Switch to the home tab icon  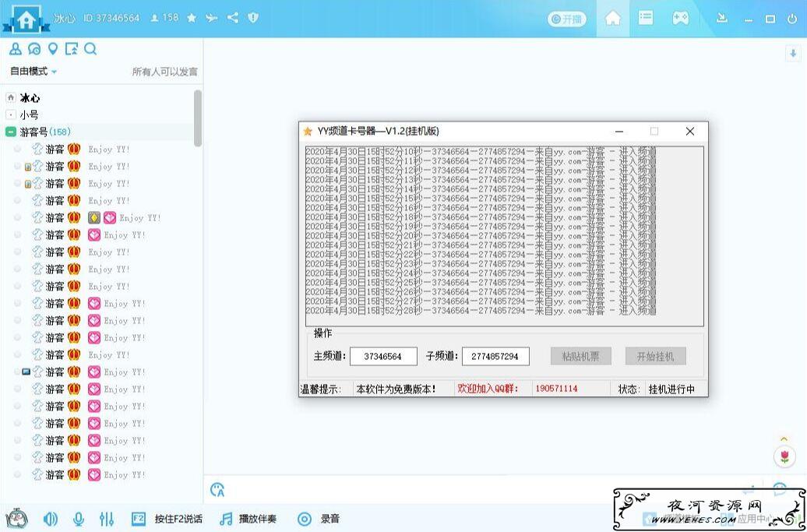612,19
